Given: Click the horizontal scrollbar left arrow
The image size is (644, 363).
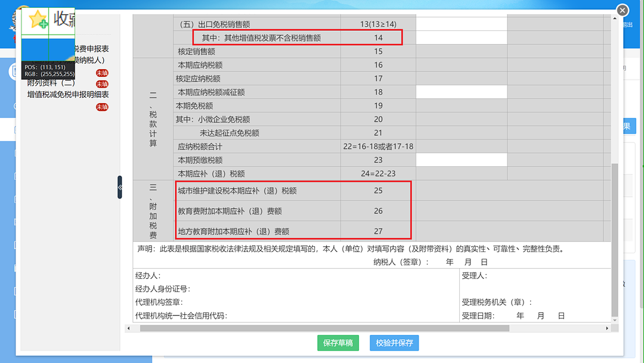Looking at the screenshot, I should click(129, 328).
